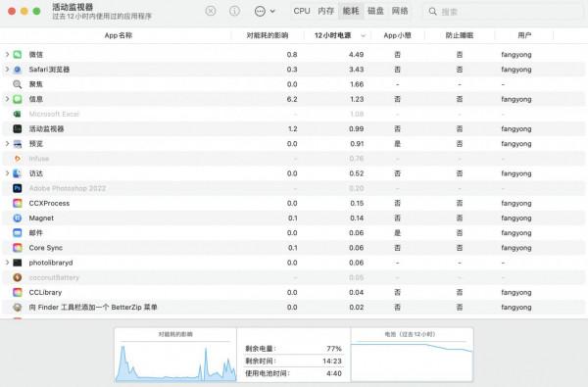
Task: Sort by 用户 column header
Action: [524, 35]
